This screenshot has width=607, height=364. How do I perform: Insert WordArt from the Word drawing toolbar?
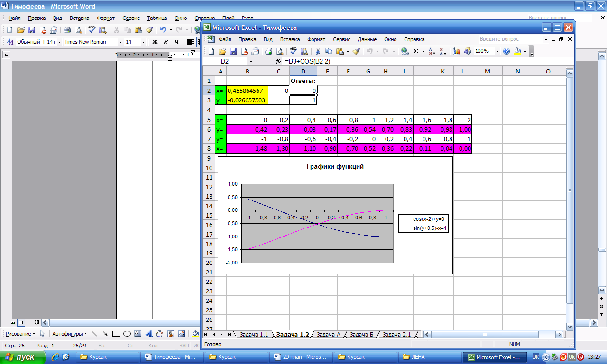pyautogui.click(x=148, y=334)
